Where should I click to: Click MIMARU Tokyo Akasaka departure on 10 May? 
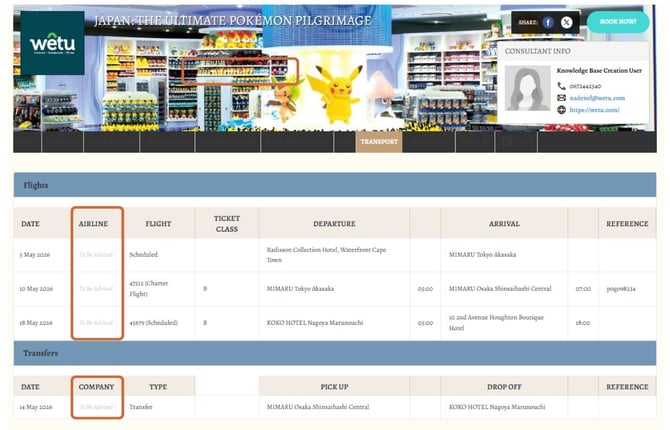(x=300, y=289)
